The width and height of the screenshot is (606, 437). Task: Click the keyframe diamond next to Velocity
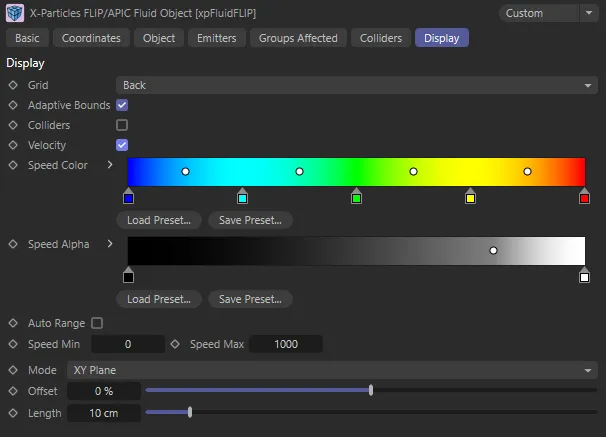(13, 145)
